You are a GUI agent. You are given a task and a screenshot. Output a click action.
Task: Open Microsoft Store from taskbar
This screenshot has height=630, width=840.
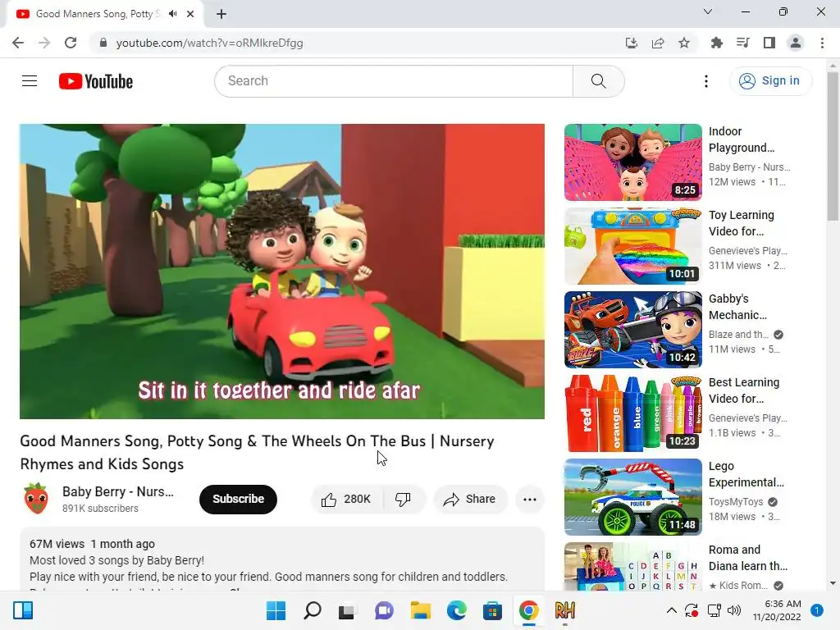[492, 610]
